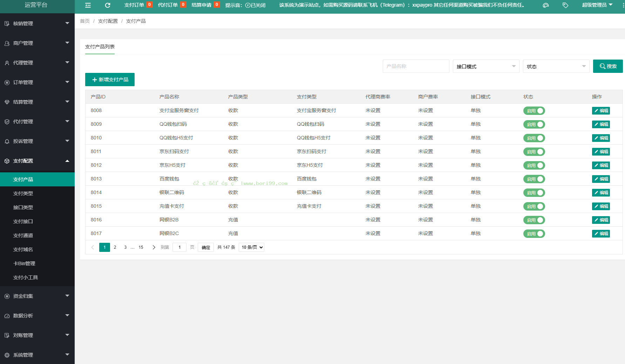
Task: Open 支付类型 in the sidebar submenu
Action: coord(37,193)
